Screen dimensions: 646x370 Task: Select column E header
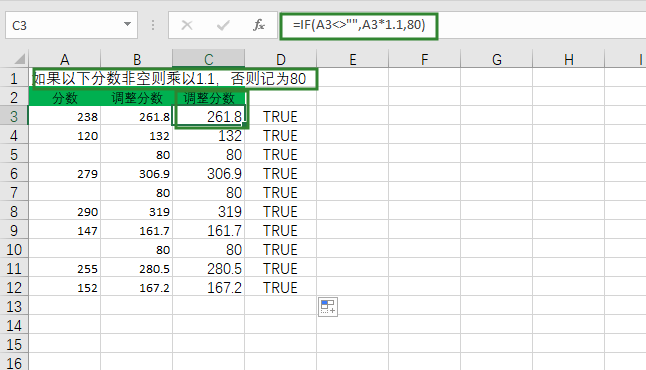(353, 59)
